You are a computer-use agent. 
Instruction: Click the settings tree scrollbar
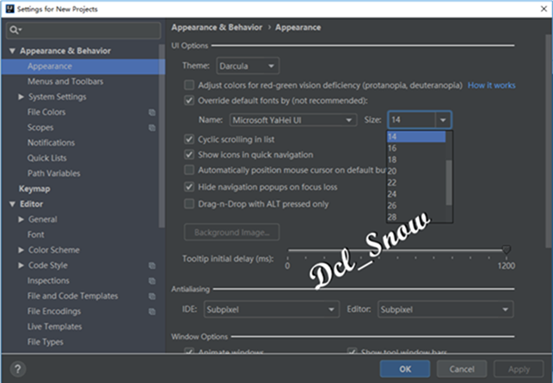pyautogui.click(x=162, y=136)
